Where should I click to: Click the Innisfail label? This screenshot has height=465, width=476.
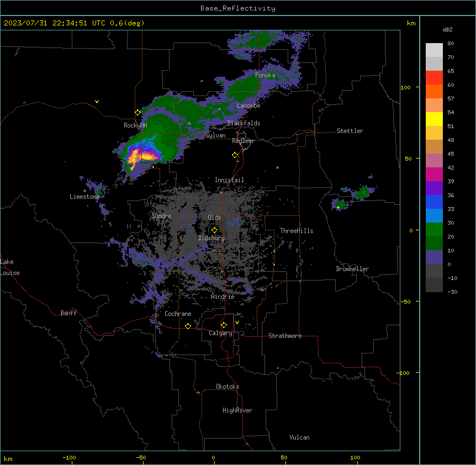[x=229, y=180]
